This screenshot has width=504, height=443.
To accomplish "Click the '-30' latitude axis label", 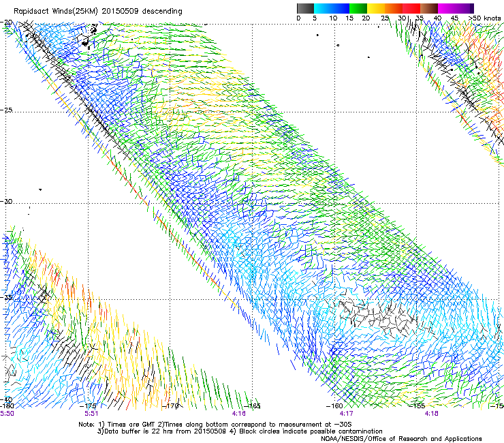I will [x=6, y=201].
